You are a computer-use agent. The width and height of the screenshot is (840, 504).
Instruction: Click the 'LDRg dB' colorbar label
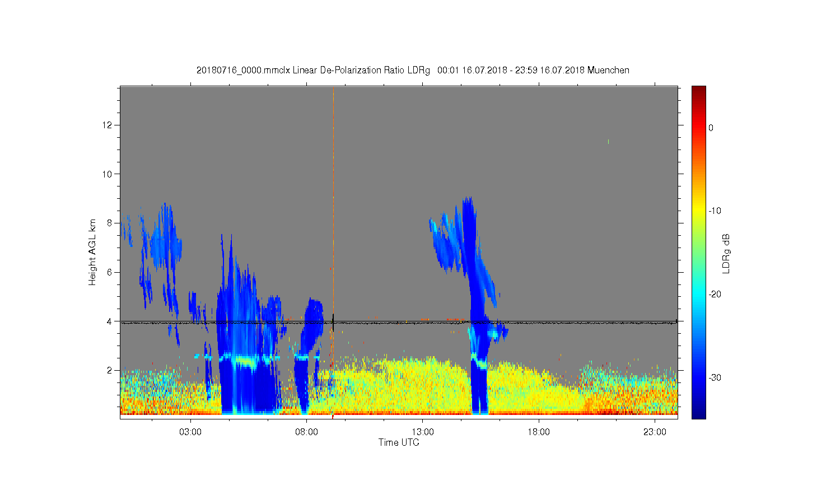click(x=726, y=253)
